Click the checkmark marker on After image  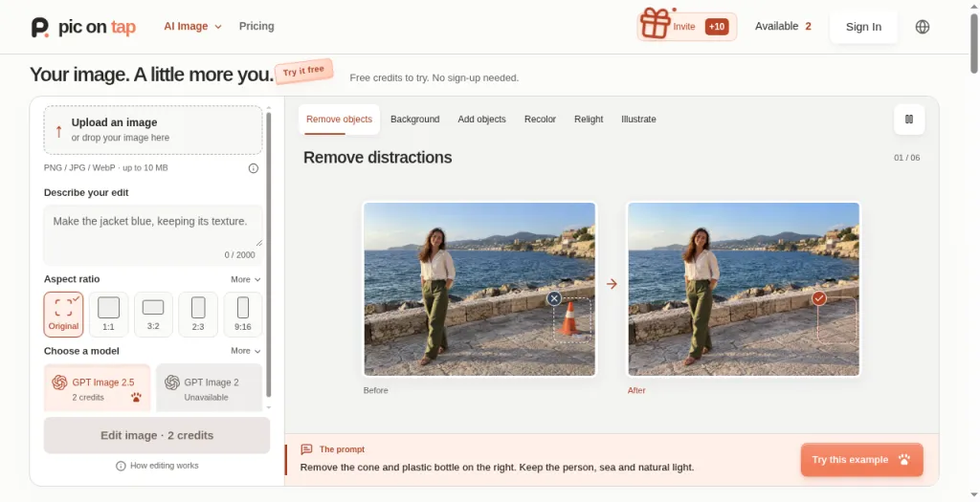tap(819, 298)
